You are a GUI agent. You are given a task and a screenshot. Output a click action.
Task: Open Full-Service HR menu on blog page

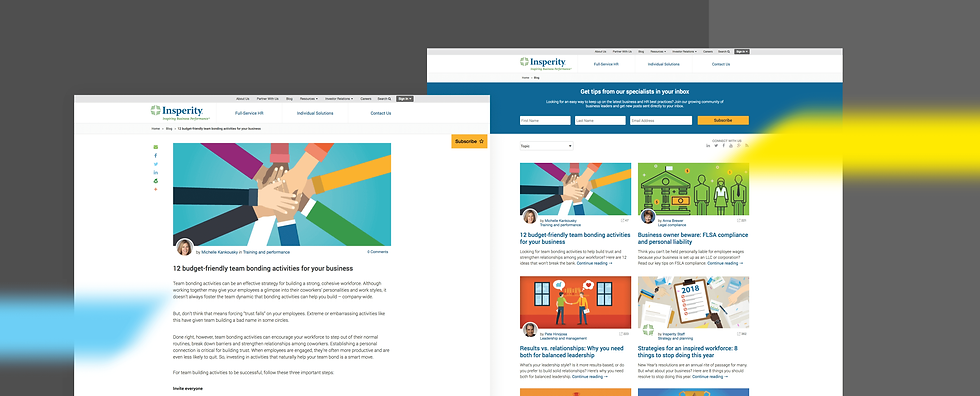[606, 64]
